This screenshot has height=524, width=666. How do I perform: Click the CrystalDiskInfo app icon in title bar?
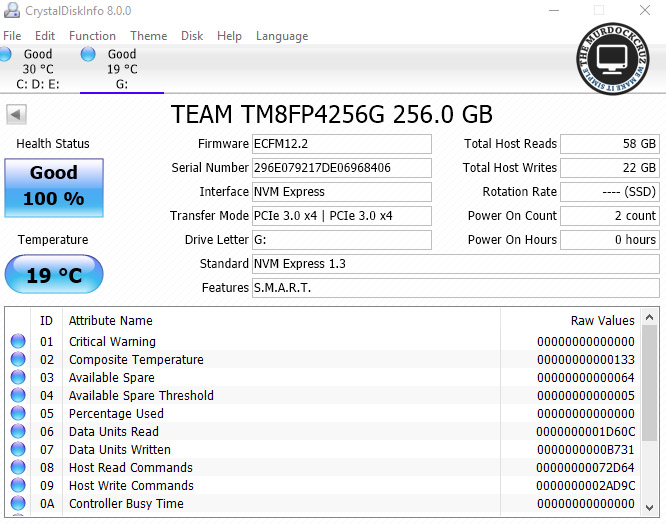click(x=11, y=10)
